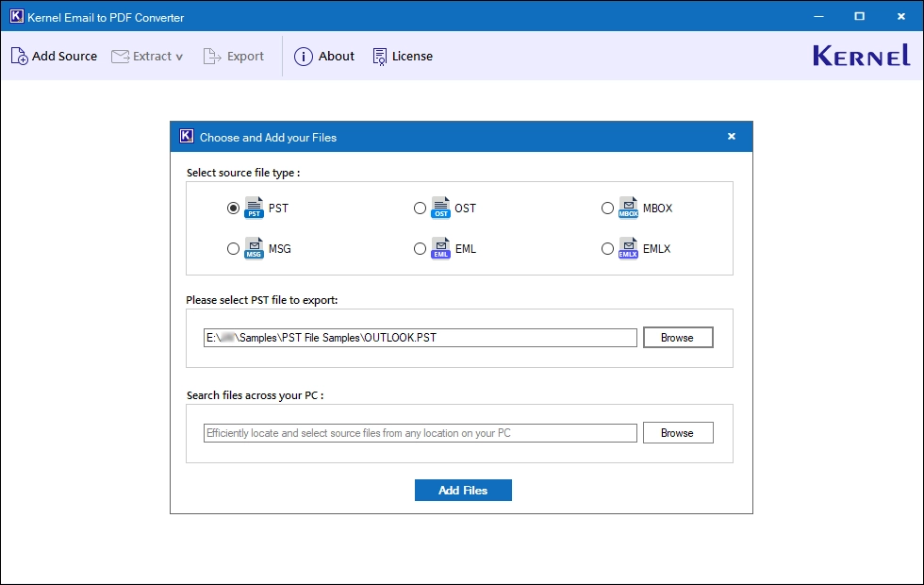Open the About info icon
Viewport: 924px width, 585px height.
tap(304, 57)
